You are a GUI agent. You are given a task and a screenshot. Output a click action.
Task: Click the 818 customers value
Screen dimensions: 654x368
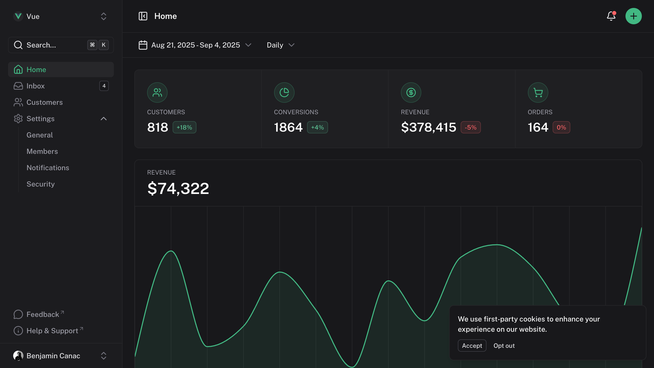[157, 127]
